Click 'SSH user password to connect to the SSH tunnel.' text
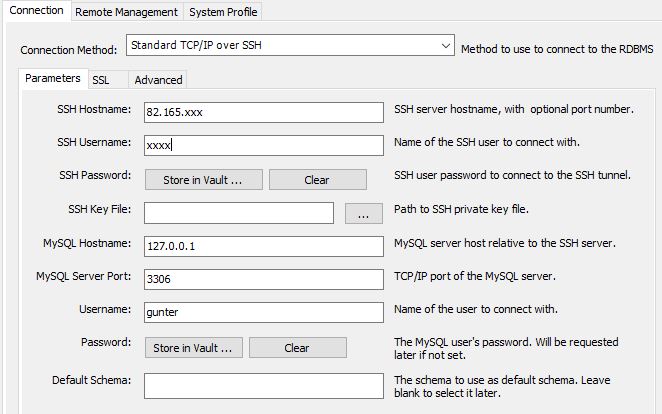The image size is (662, 414). (x=512, y=175)
